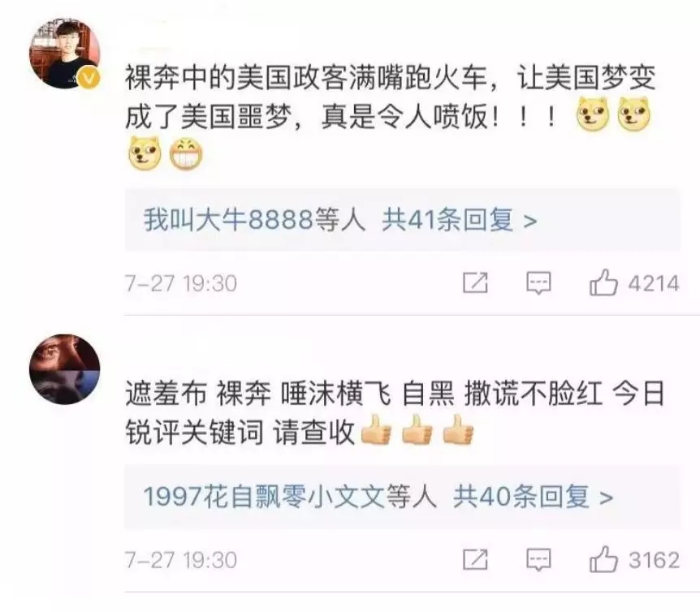700x612 pixels.
Task: Like the first comment with 4214 likes
Action: click(603, 282)
